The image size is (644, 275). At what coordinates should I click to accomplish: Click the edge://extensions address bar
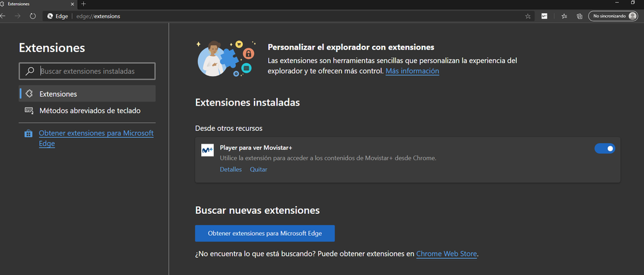pos(288,16)
